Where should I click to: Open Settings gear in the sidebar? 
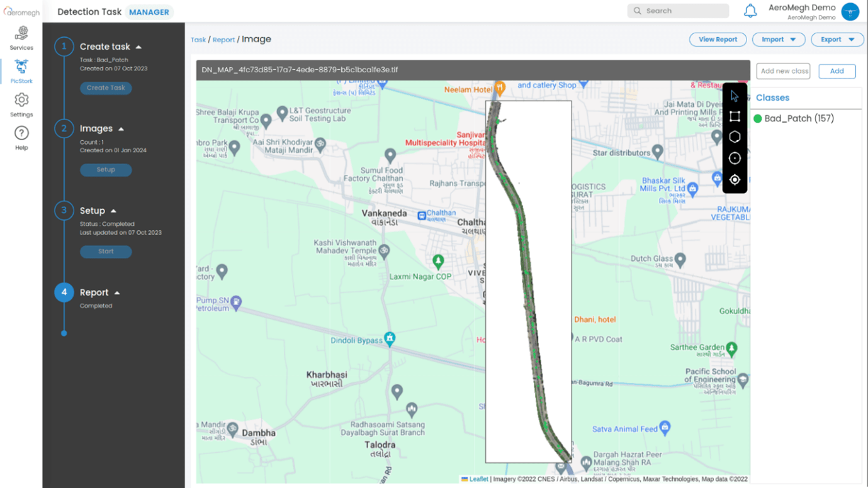pyautogui.click(x=21, y=104)
